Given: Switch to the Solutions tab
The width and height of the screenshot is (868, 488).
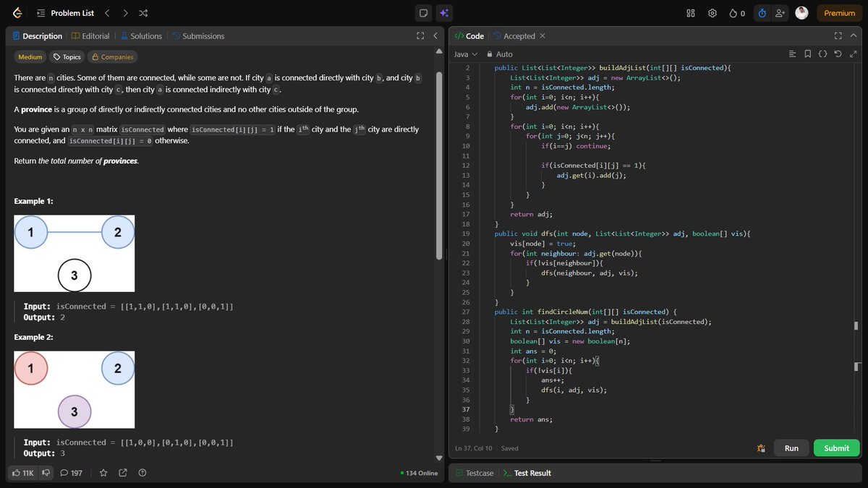Looking at the screenshot, I should coord(141,35).
